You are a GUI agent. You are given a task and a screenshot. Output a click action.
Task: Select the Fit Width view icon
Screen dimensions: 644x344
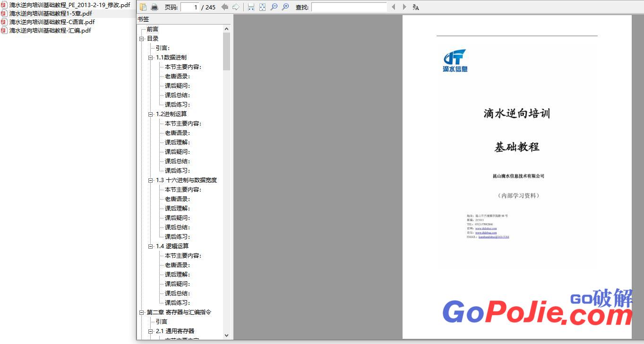coord(251,7)
